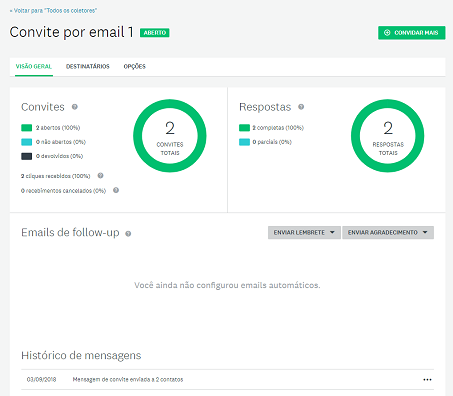Show help icon next to Convites heading
This screenshot has width=453, height=396.
[x=75, y=107]
